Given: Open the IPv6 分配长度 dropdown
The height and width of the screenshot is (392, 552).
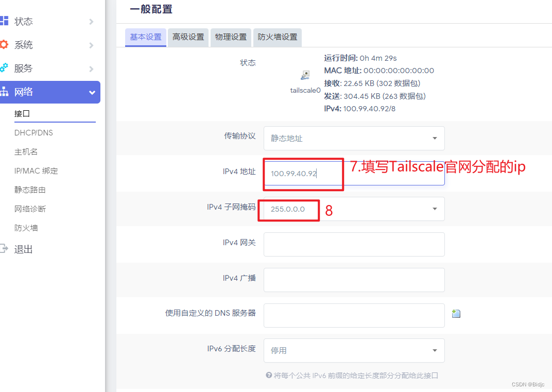Looking at the screenshot, I should 354,350.
